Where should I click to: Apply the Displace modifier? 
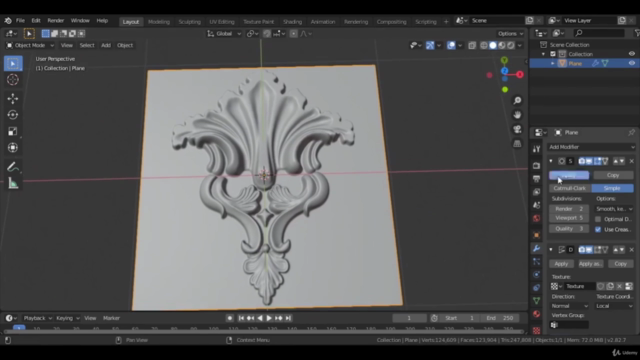[561, 264]
